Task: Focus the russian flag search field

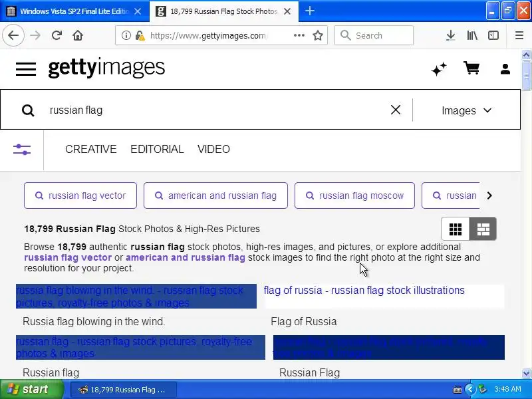Action: (x=217, y=110)
